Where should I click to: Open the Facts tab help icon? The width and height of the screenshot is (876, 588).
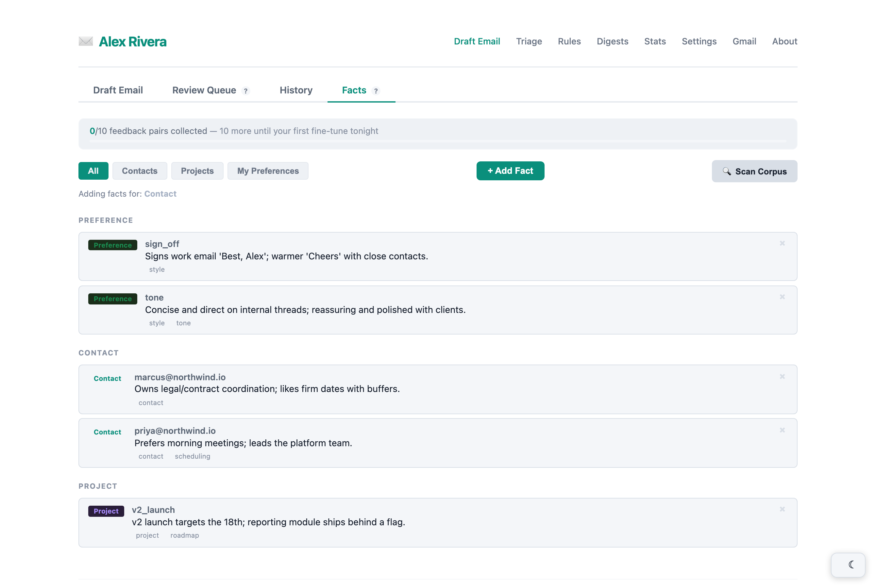(x=376, y=91)
